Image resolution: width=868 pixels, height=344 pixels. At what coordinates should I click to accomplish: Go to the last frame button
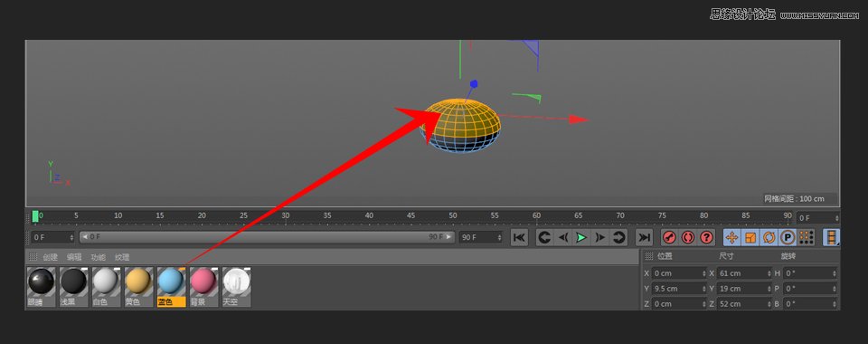pos(644,238)
